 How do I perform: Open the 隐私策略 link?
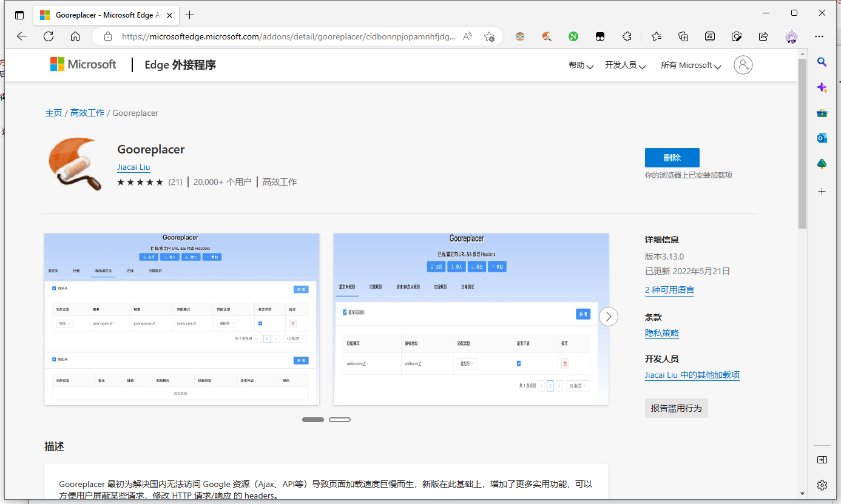661,333
